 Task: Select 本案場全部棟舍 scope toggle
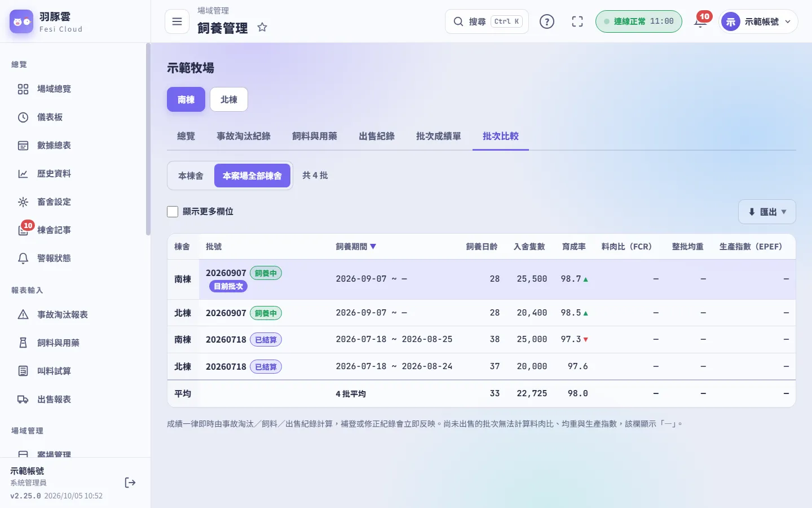click(252, 176)
